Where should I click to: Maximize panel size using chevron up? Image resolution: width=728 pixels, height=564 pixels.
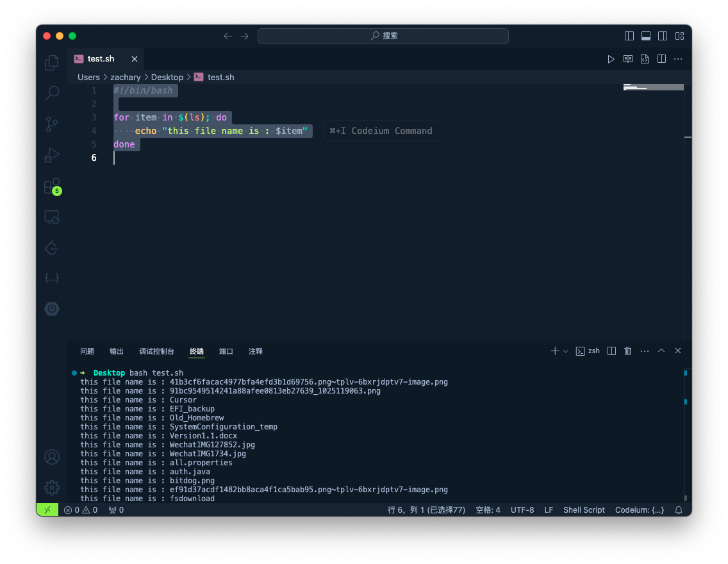661,351
